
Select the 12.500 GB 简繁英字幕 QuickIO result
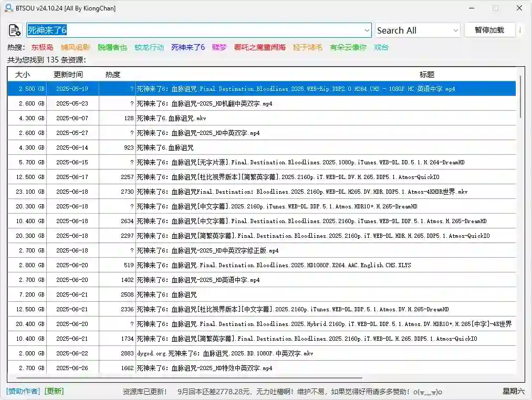tap(262, 177)
